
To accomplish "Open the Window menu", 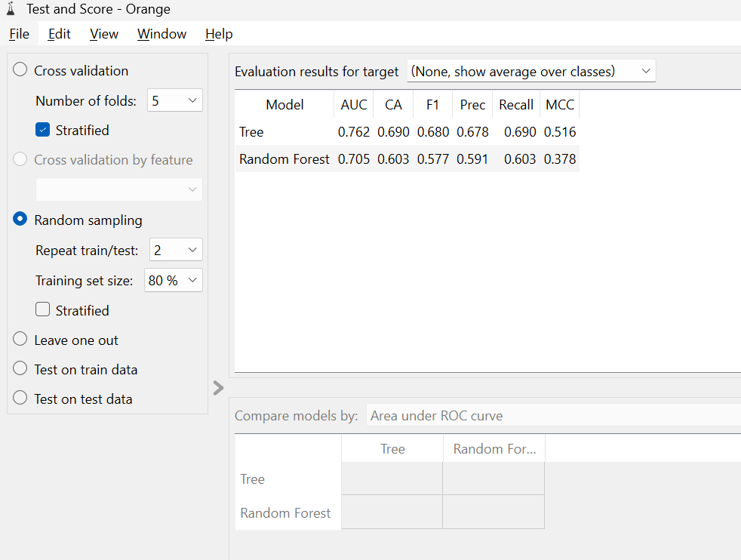I will 161,34.
